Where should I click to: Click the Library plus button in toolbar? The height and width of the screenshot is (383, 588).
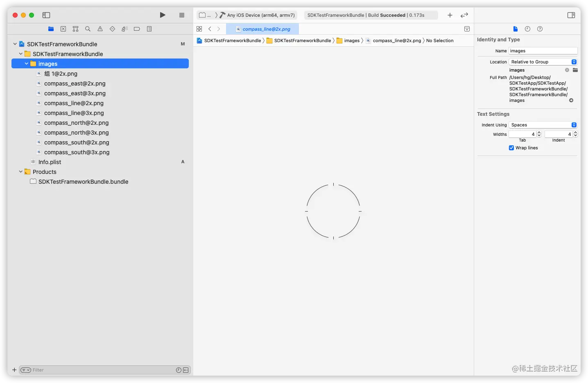tap(450, 15)
